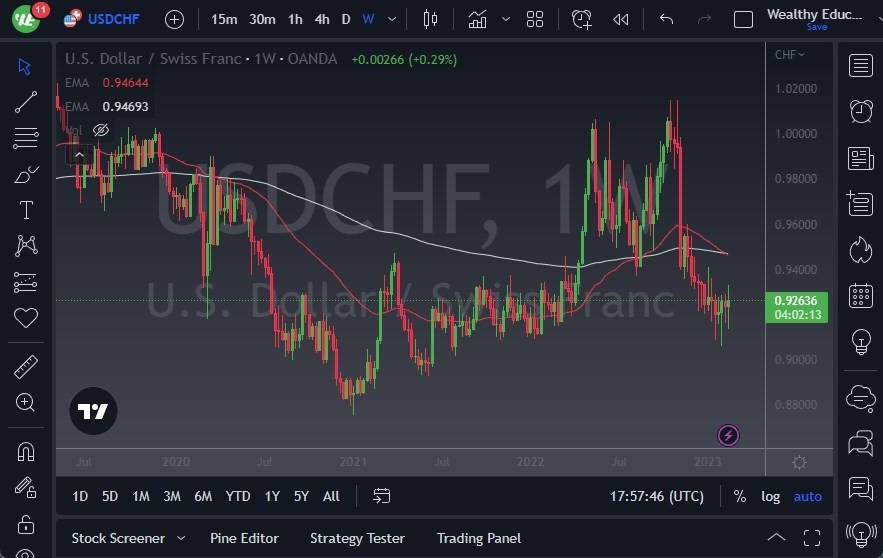Set date range to 5Y
Viewport: 883px width, 558px height.
pos(301,496)
